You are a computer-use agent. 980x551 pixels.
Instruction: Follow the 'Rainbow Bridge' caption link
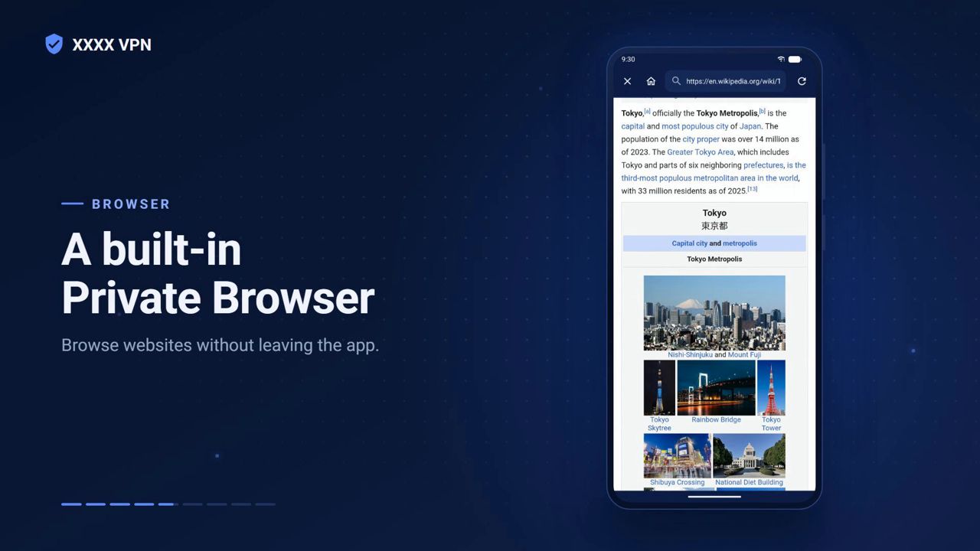[716, 420]
